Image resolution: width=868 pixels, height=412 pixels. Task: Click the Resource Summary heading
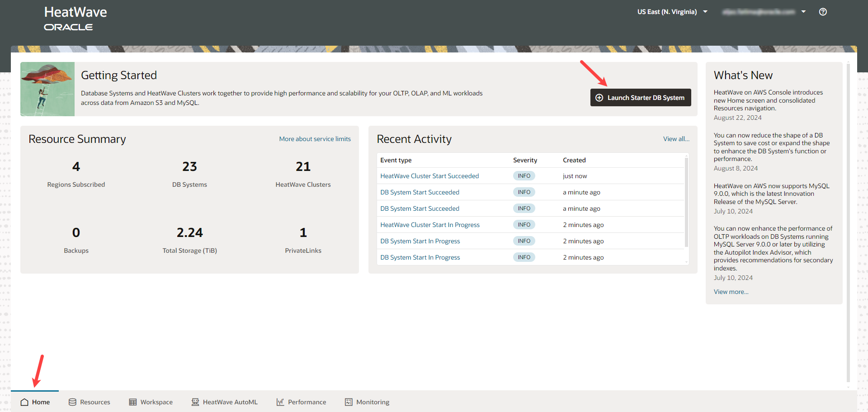(77, 139)
